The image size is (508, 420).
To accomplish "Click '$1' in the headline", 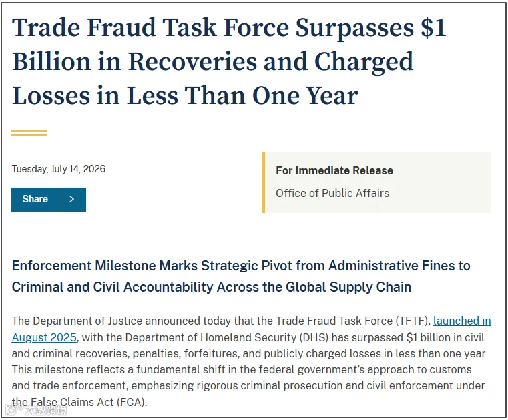I will (433, 28).
